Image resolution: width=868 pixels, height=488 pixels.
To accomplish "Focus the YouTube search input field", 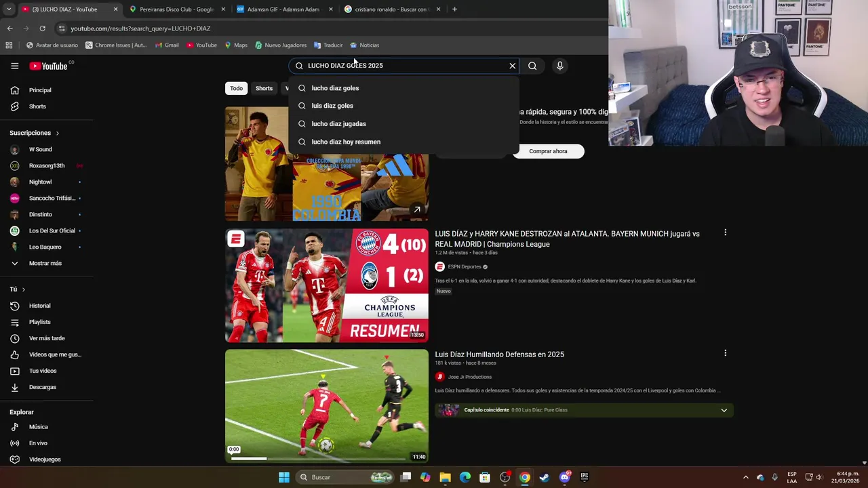I will pos(406,66).
